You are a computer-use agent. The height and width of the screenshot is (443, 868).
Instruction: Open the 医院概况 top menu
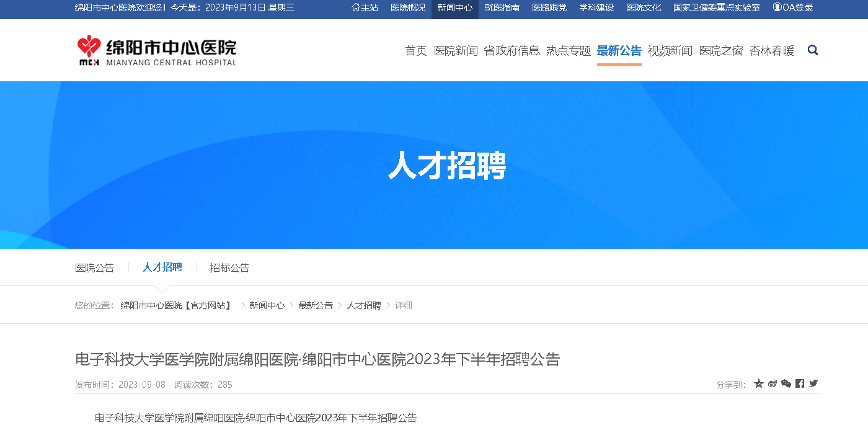coord(408,8)
